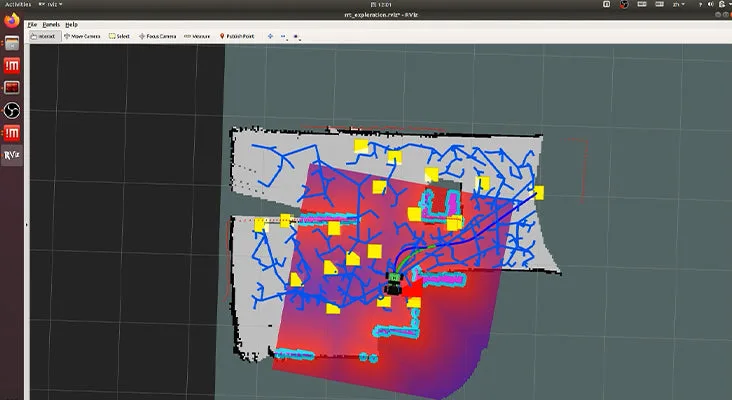Click the blue plus add-tool icon
Image resolution: width=732 pixels, height=400 pixels.
click(x=270, y=36)
